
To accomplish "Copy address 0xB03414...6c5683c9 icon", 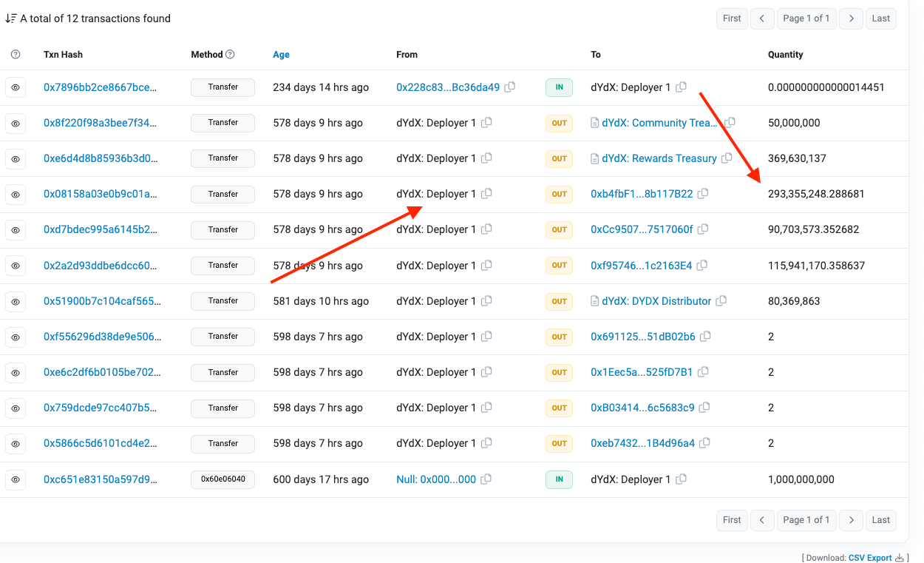I will tap(704, 407).
